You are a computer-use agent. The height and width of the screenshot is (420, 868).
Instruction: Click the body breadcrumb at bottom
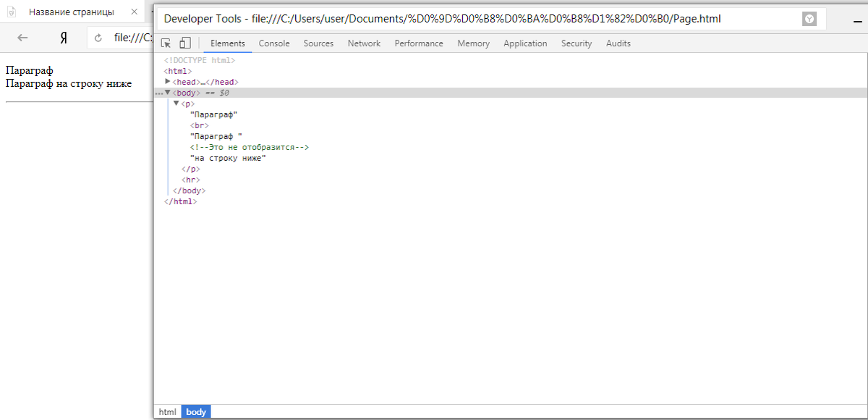point(196,412)
